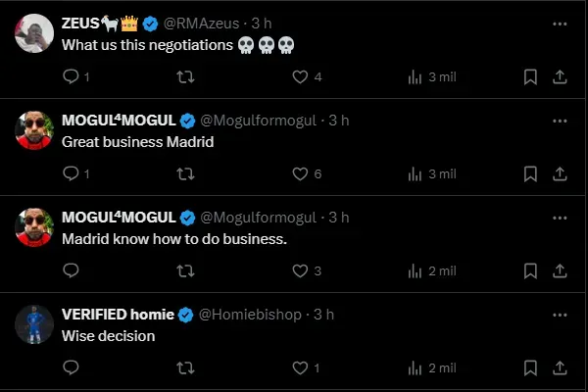Click the VERIFIED homie profile avatar
Viewport: 588px width, 392px height.
(35, 324)
